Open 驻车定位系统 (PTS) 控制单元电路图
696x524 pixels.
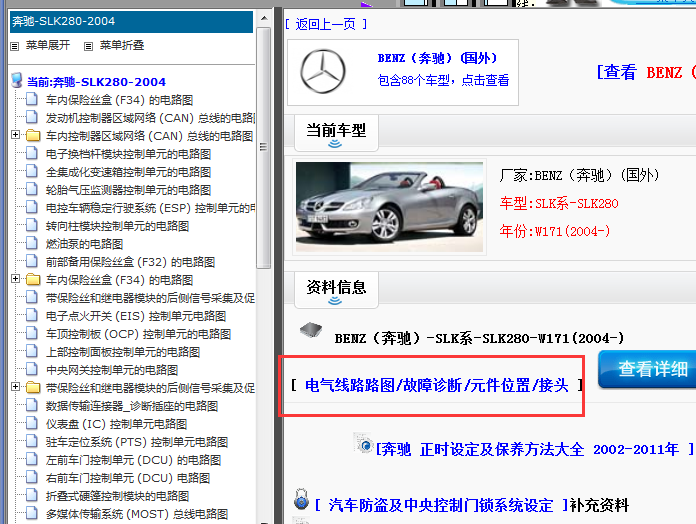137,442
